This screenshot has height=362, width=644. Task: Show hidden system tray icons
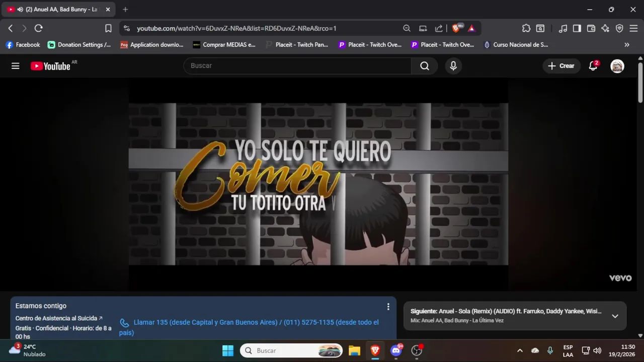click(x=520, y=350)
